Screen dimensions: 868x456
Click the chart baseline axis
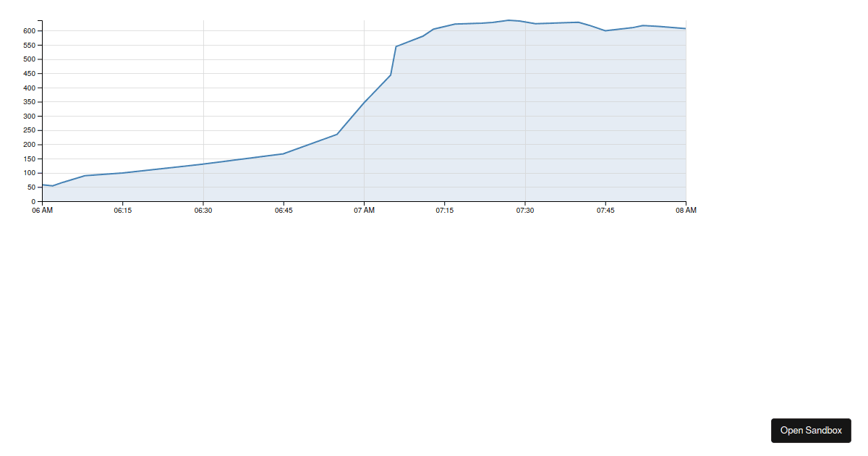pos(362,201)
